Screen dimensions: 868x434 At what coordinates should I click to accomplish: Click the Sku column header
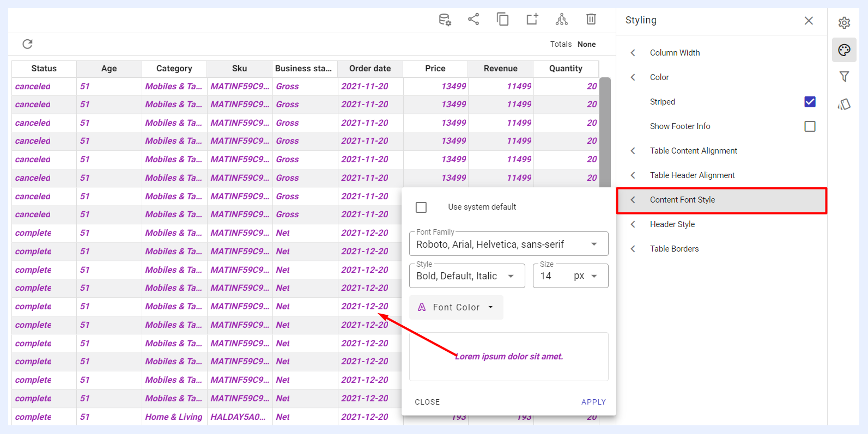point(240,69)
